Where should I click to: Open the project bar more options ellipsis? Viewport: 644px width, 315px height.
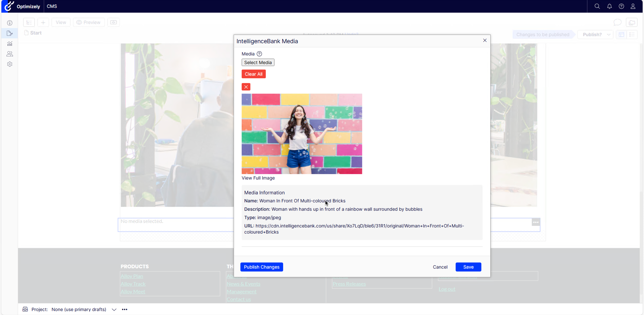click(125, 309)
